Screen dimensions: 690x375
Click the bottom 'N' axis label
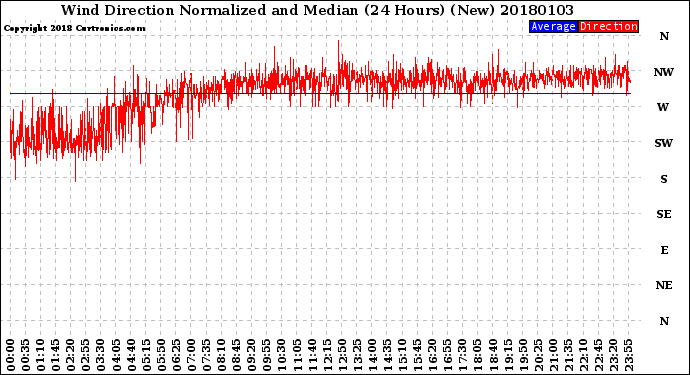pos(664,321)
